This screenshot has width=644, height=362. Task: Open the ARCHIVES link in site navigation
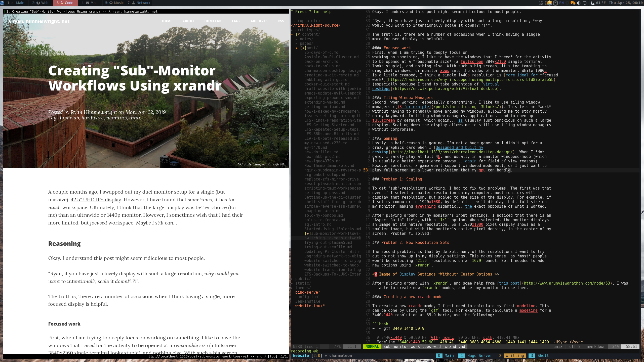click(x=259, y=21)
